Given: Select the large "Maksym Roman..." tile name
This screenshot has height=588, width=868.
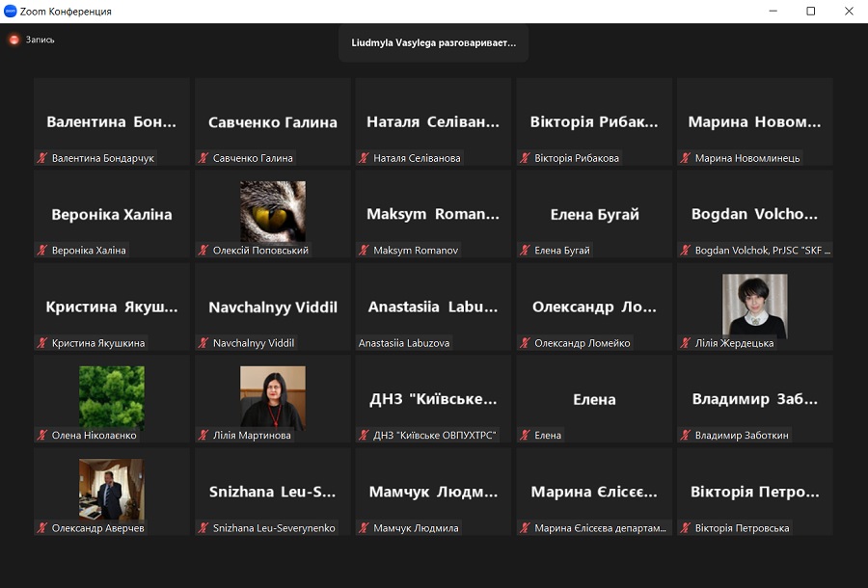Looking at the screenshot, I should pyautogui.click(x=433, y=214).
